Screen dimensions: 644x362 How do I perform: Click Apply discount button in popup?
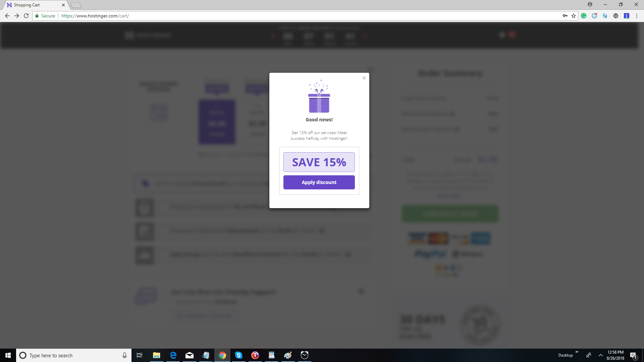[319, 182]
